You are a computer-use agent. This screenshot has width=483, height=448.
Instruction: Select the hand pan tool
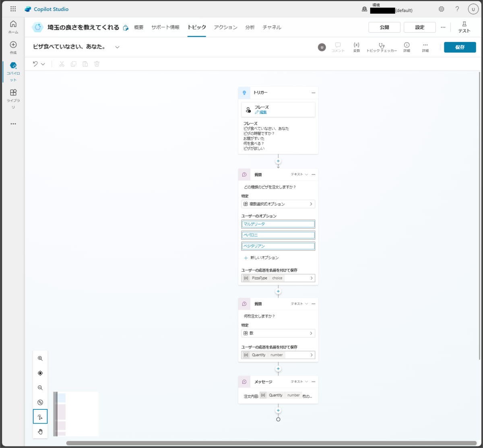pos(40,431)
